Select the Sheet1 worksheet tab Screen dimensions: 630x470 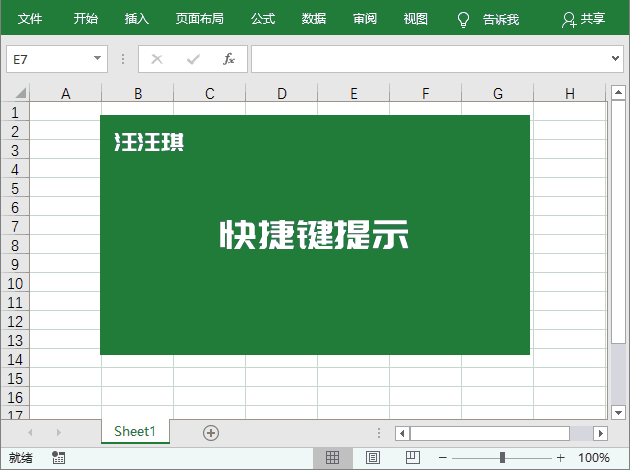tap(135, 431)
